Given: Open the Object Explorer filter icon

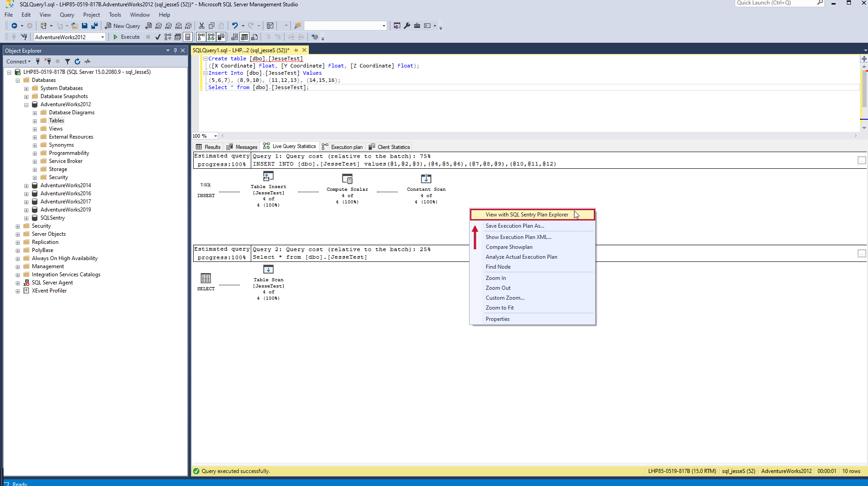Looking at the screenshot, I should pyautogui.click(x=67, y=61).
